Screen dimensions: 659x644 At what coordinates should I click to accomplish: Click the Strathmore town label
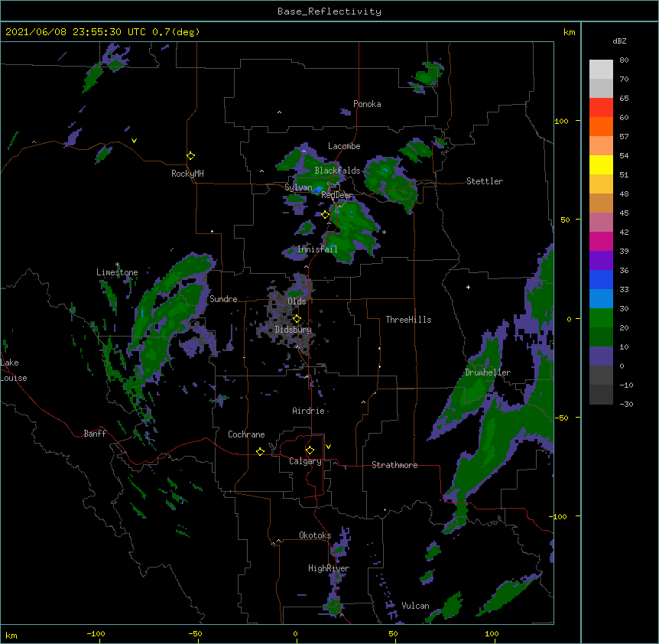click(x=394, y=465)
